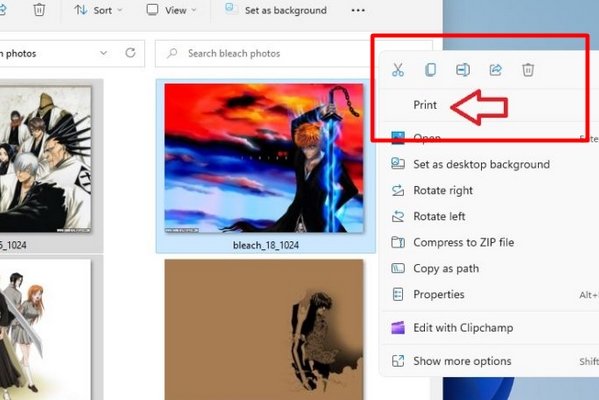599x400 pixels.
Task: Click the Rotate left icon
Action: (x=398, y=216)
